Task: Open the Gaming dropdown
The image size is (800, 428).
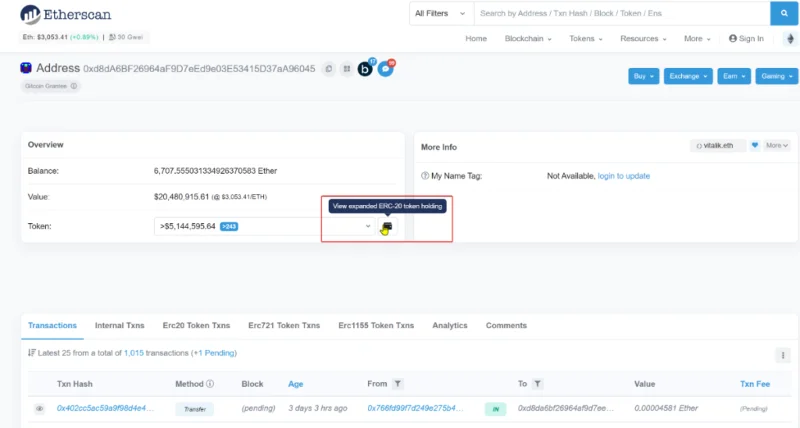Action: (x=777, y=76)
